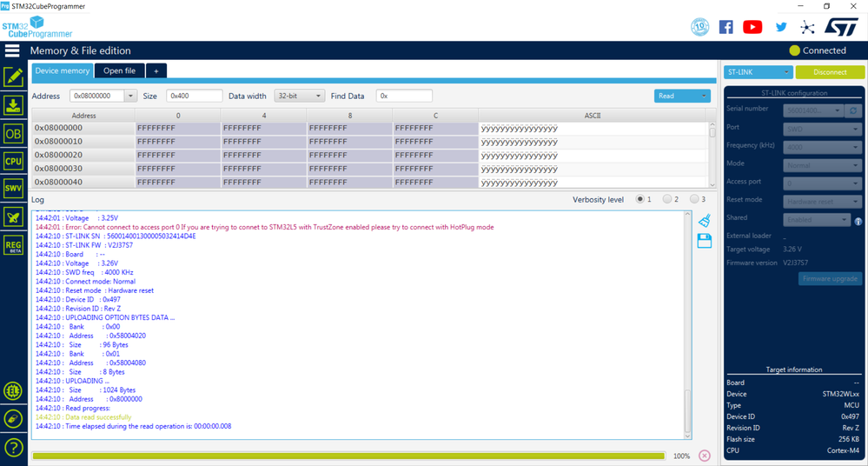Click the ST logo
Viewport: 868px width, 466px height.
841,27
